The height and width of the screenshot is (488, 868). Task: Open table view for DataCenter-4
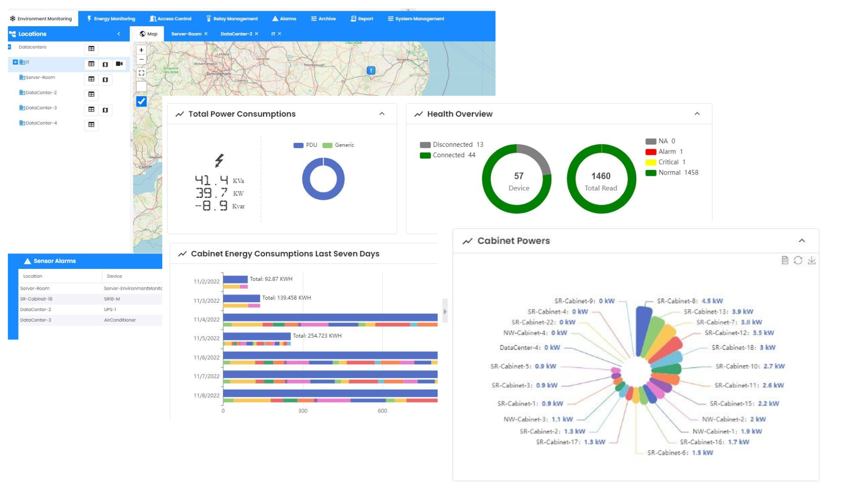pos(91,125)
